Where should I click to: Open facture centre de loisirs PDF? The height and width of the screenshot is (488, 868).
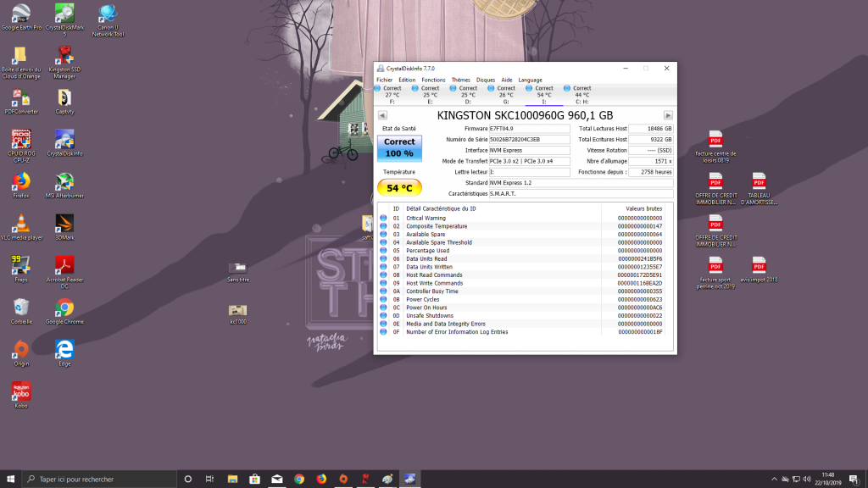[715, 146]
